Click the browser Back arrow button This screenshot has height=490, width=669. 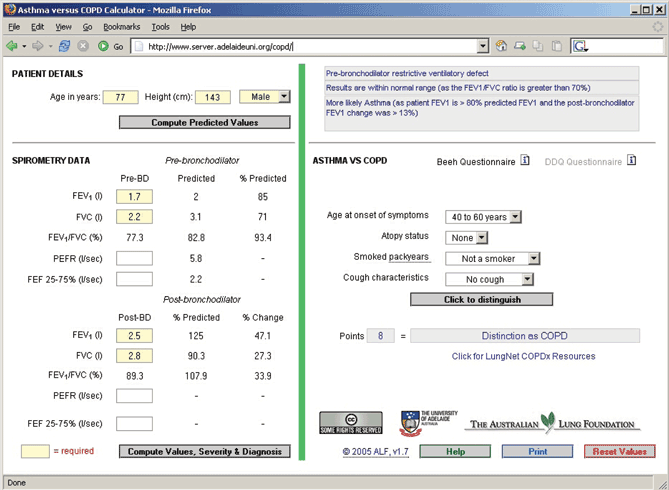click(x=13, y=46)
